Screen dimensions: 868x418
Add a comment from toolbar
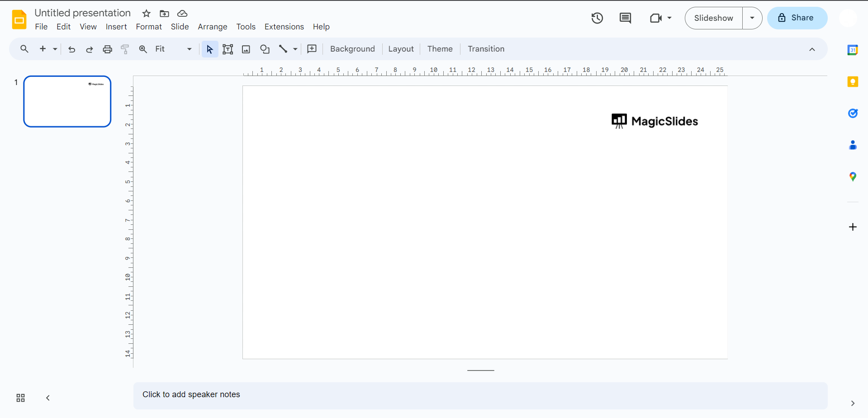[312, 49]
